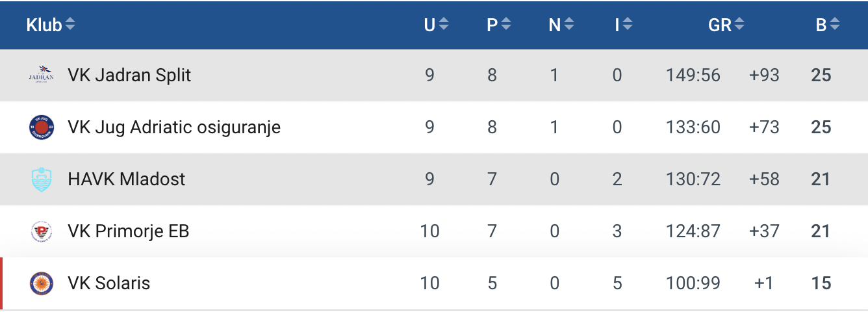Click the Klub header label
Viewport: 868px width, 312px height.
click(44, 25)
